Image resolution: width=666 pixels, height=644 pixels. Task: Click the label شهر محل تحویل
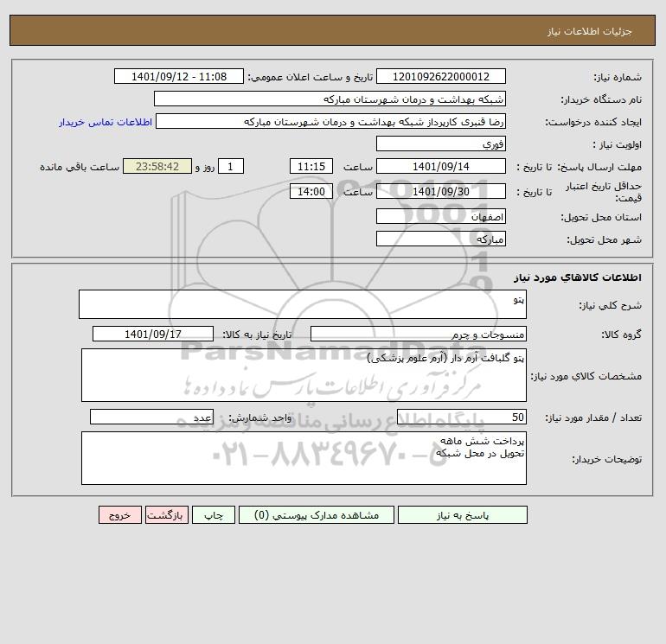click(604, 239)
